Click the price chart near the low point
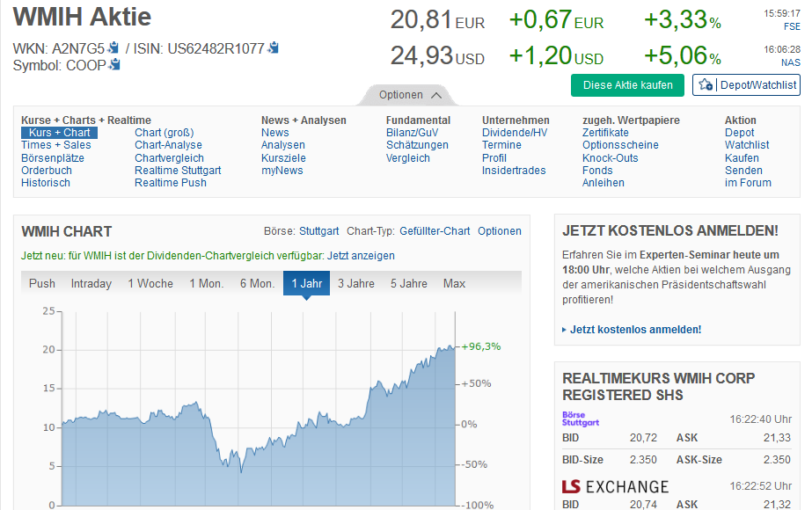 coord(240,467)
